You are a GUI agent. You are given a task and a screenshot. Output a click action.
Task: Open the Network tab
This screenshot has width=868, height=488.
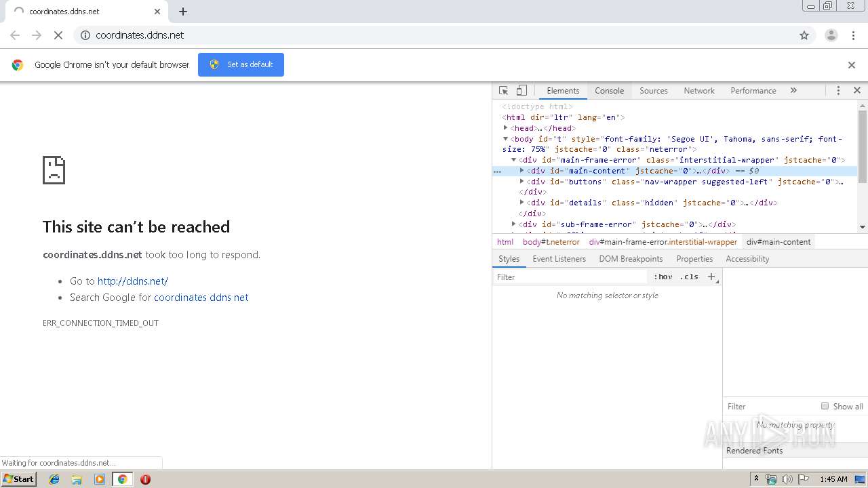click(x=699, y=91)
